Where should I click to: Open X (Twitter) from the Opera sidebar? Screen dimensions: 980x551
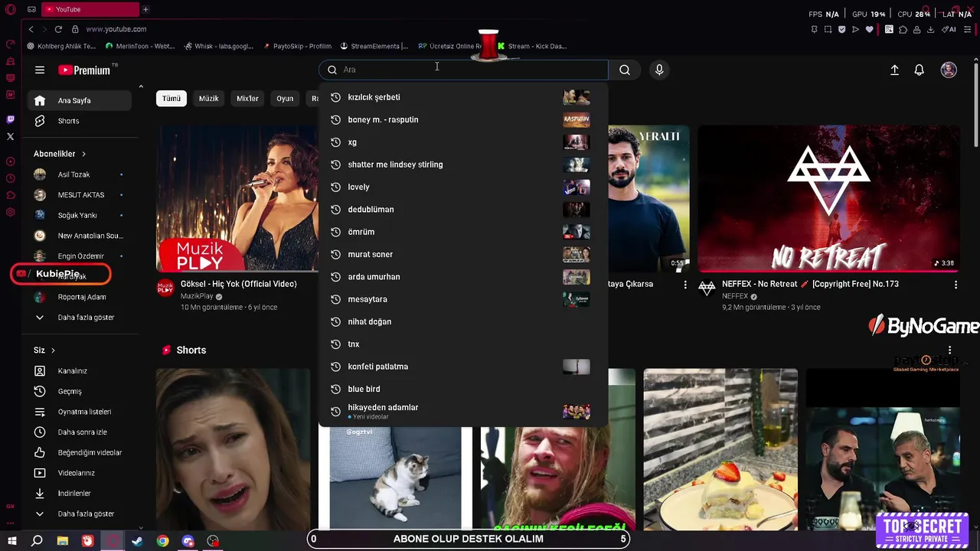point(10,136)
